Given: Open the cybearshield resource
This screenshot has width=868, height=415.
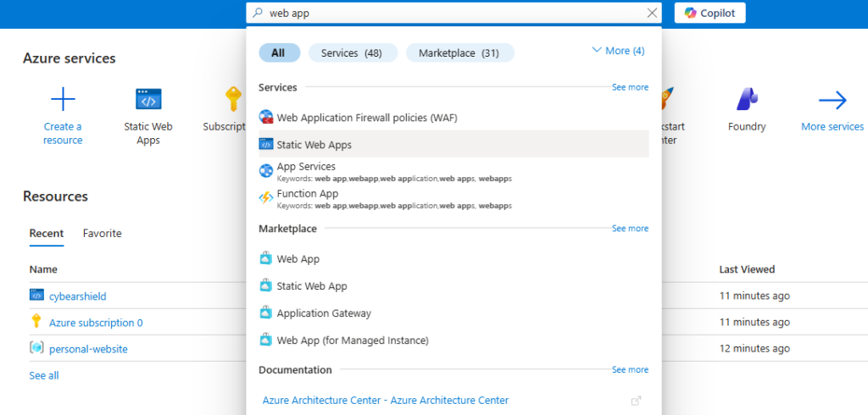Looking at the screenshot, I should coord(77,296).
